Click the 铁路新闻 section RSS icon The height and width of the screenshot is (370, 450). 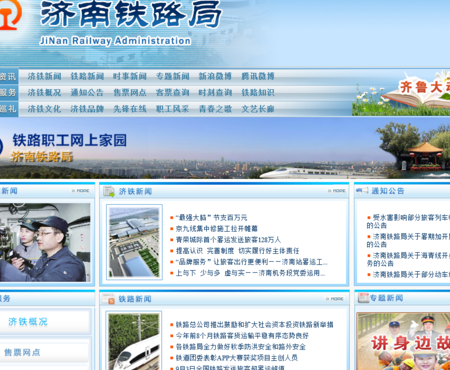[x=108, y=299]
